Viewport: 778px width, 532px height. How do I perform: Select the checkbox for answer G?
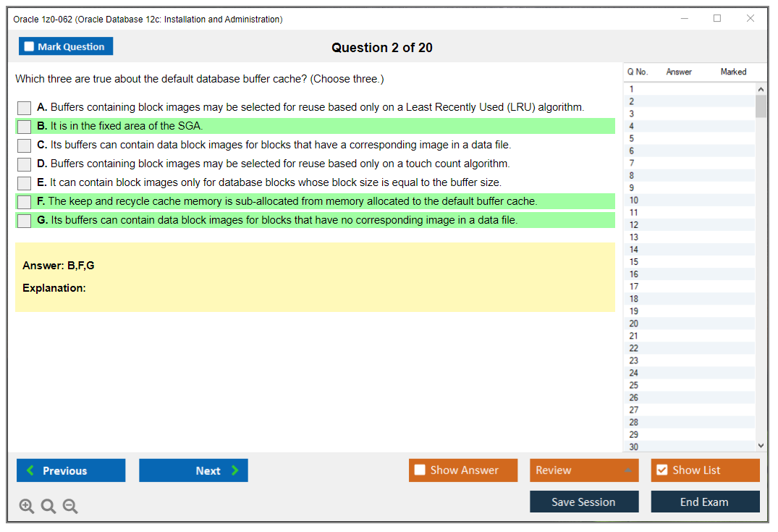pos(25,221)
